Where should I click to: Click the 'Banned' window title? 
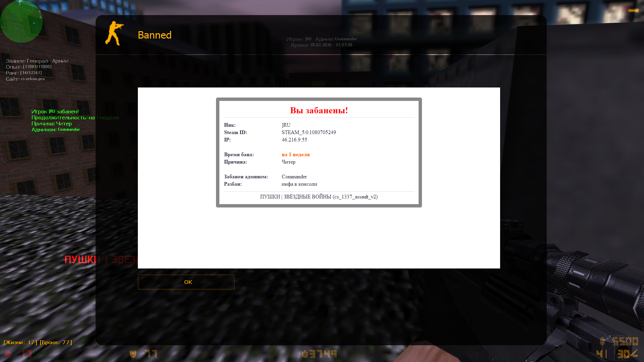coord(155,35)
